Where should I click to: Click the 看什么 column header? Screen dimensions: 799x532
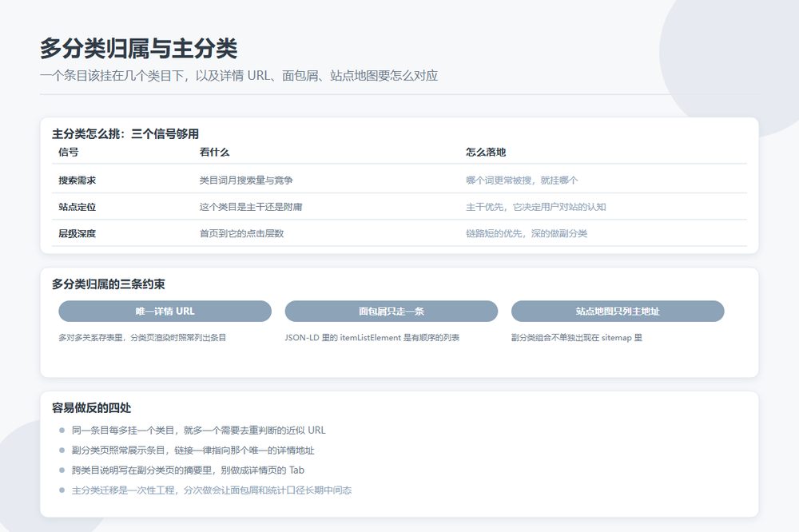click(x=214, y=152)
